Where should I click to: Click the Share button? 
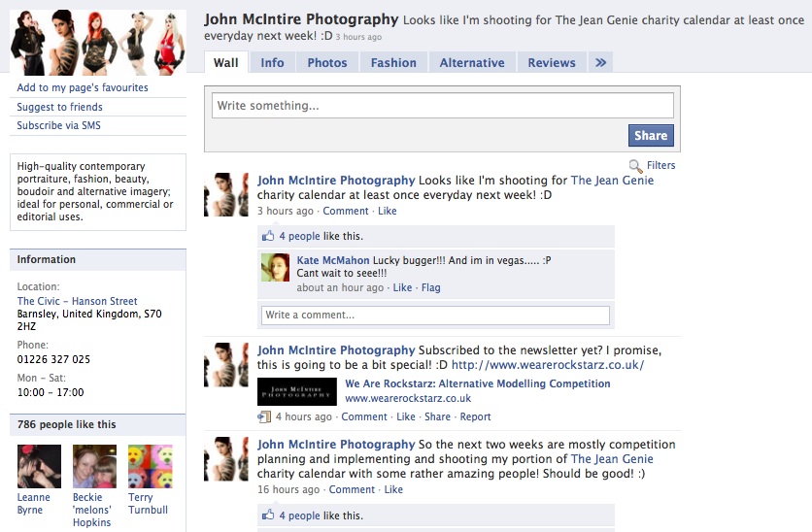pos(651,136)
